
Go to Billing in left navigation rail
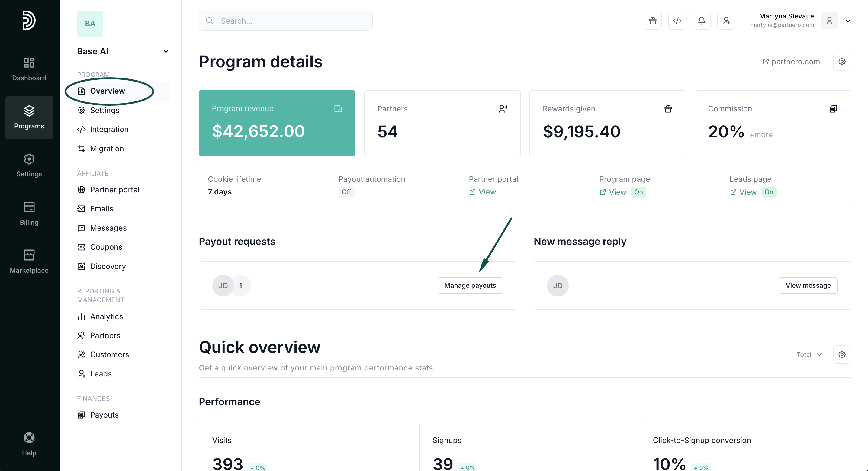(x=29, y=213)
